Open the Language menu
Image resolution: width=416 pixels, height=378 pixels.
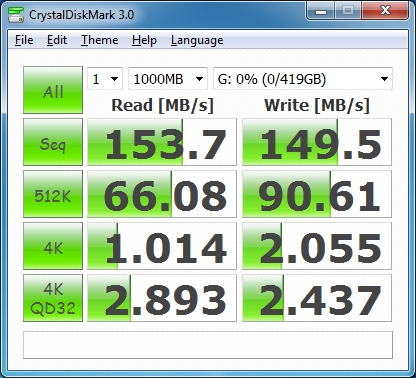197,40
